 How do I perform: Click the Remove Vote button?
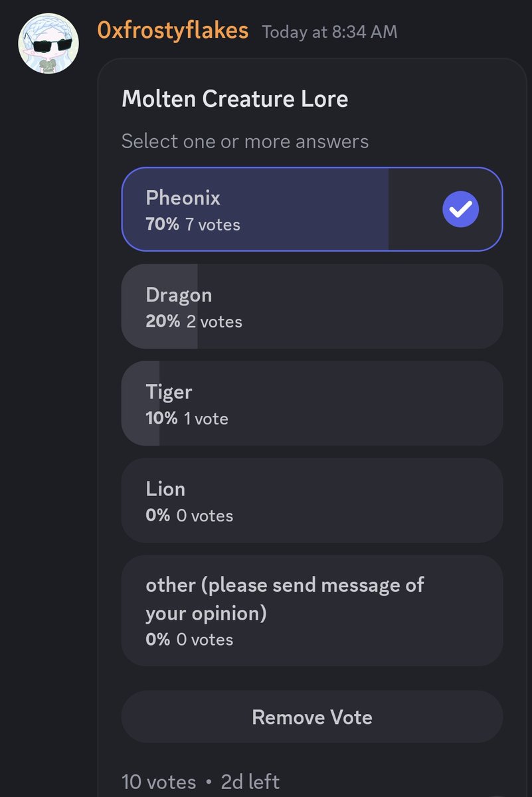click(311, 717)
